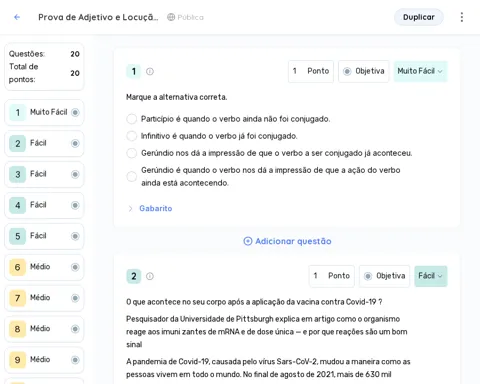The width and height of the screenshot is (480, 384).
Task: Edit the points field of question 2
Action: click(x=332, y=276)
